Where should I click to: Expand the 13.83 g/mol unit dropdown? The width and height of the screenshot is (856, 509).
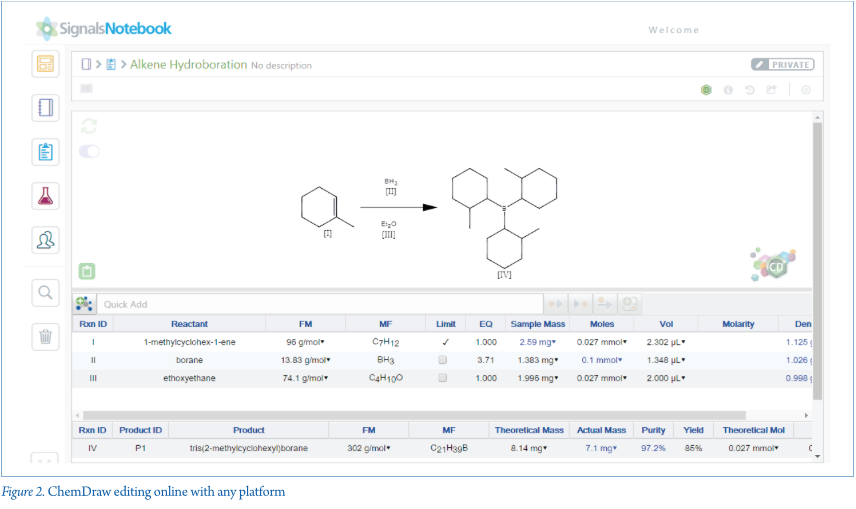tap(328, 360)
